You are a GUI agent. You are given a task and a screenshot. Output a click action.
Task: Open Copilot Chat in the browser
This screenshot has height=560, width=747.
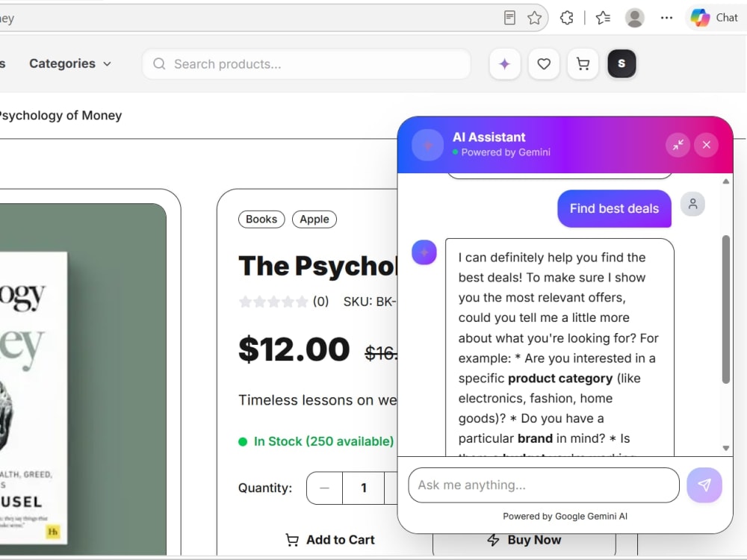714,18
